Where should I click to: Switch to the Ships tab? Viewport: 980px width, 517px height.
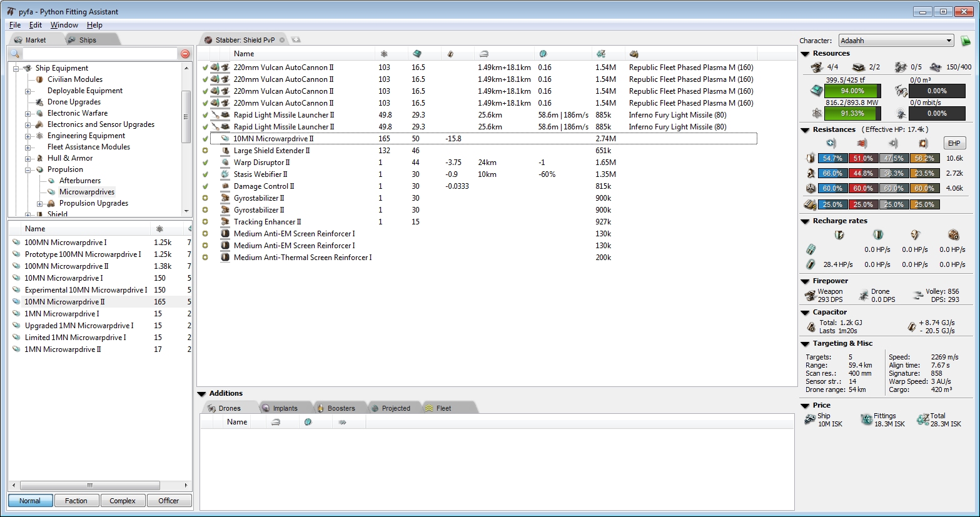click(88, 40)
